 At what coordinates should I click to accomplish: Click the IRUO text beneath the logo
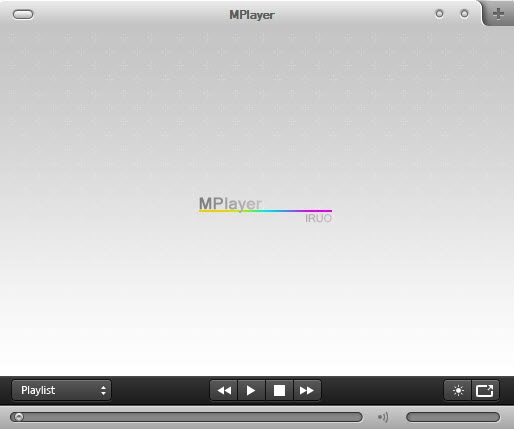[318, 218]
